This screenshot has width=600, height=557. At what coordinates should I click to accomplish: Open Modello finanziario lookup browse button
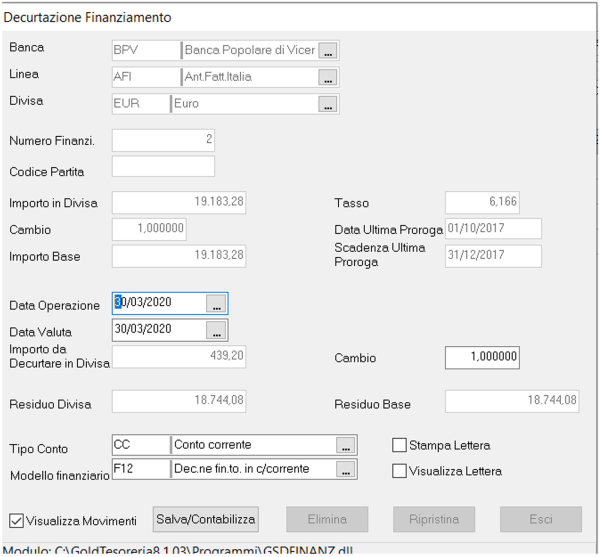[345, 469]
